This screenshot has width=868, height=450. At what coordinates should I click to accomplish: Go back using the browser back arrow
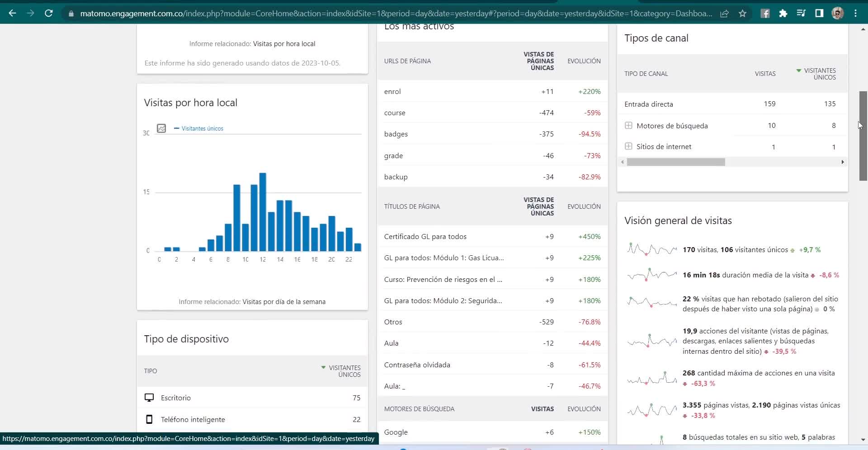point(12,14)
